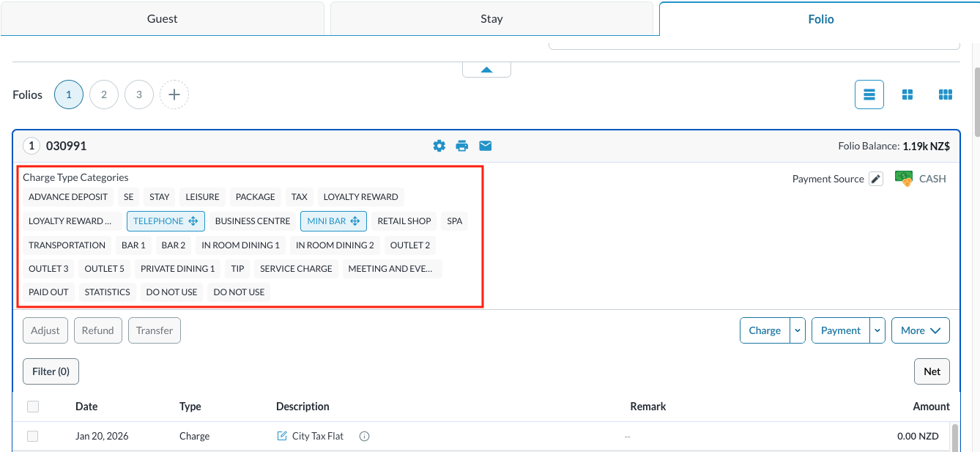The height and width of the screenshot is (452, 980).
Task: Open folio settings gear icon
Action: point(439,146)
